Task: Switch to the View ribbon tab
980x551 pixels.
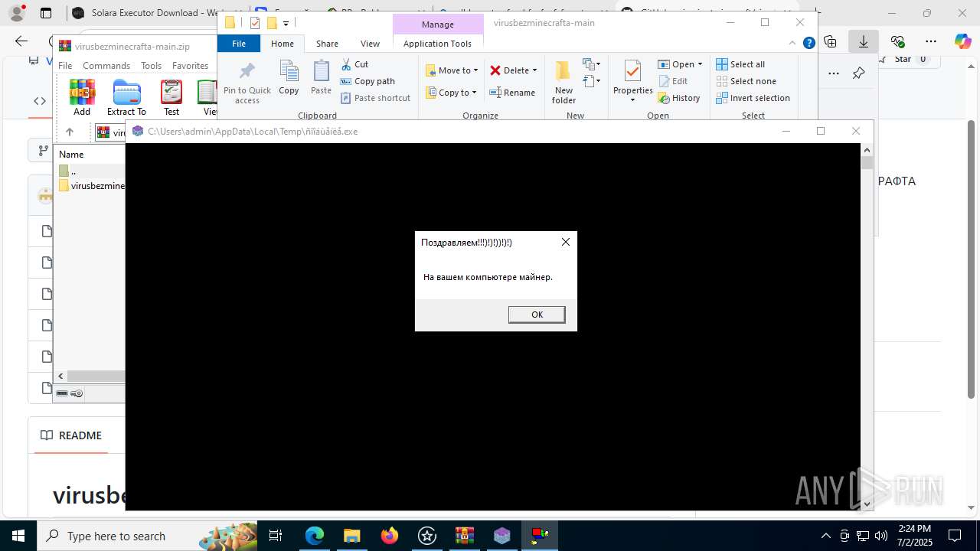Action: point(370,44)
